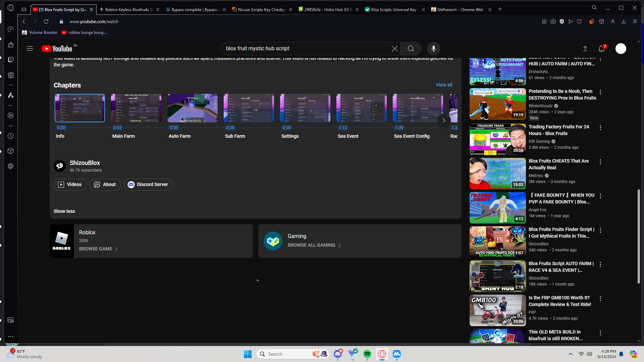644x362 pixels.
Task: Open options for FAKE BOUNTY video
Action: coord(600,196)
